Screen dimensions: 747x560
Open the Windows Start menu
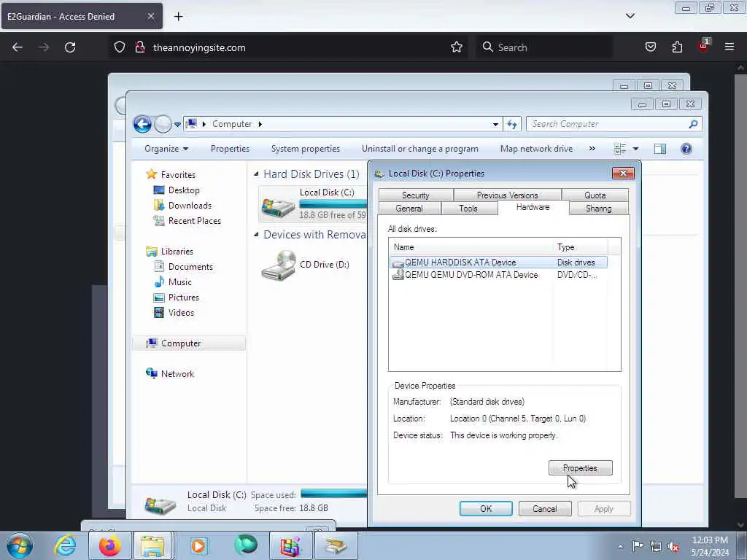pyautogui.click(x=20, y=545)
